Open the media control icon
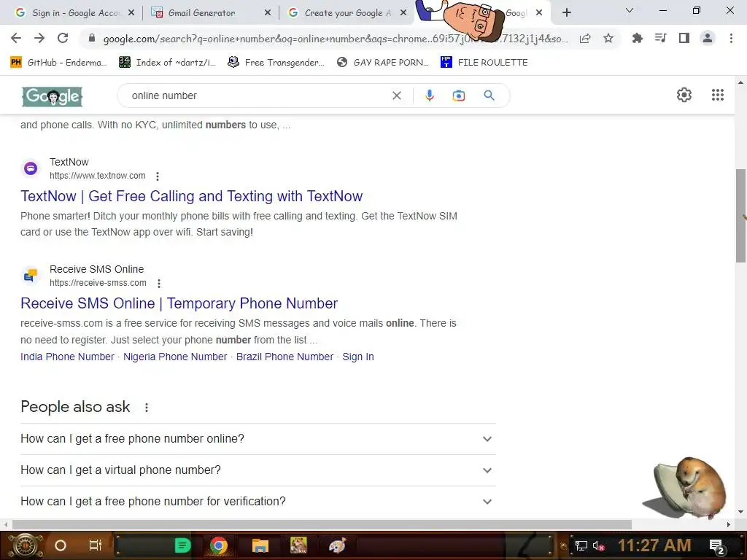This screenshot has height=560, width=747. tap(660, 38)
